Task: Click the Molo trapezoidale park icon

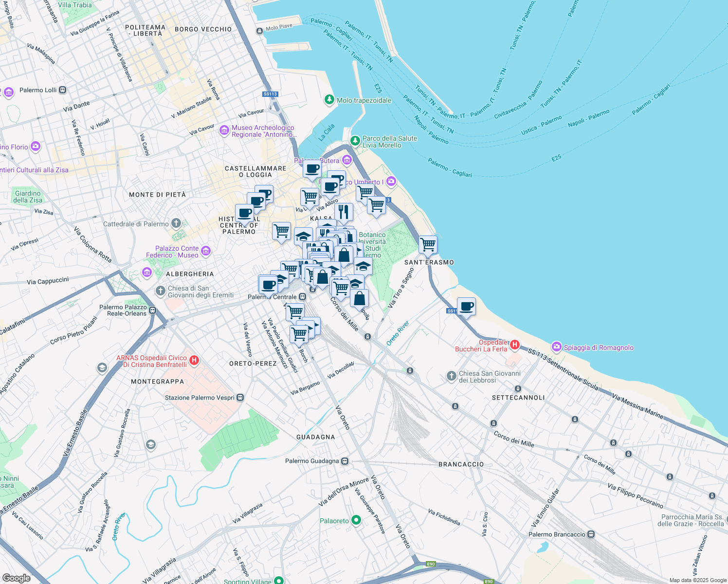Action: 329,100
